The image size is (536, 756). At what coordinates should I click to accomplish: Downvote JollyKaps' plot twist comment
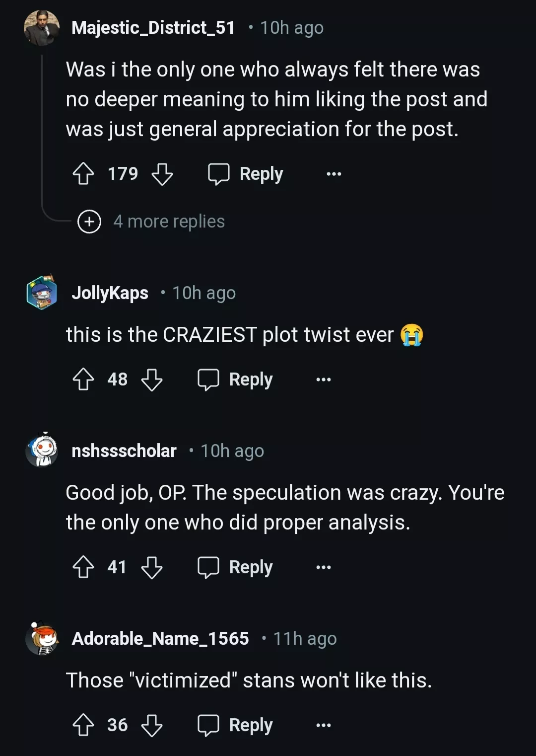152,379
